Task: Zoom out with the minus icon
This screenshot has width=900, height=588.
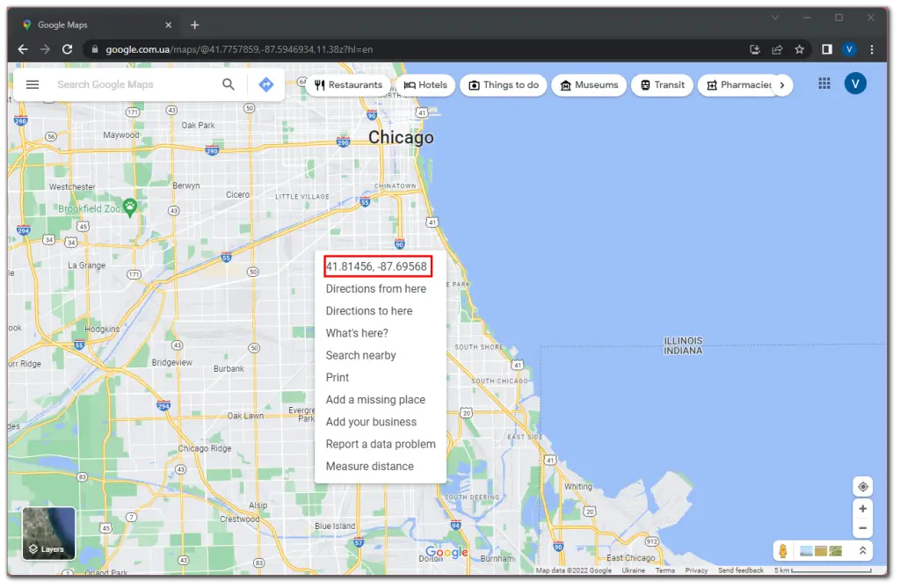Action: (x=863, y=528)
